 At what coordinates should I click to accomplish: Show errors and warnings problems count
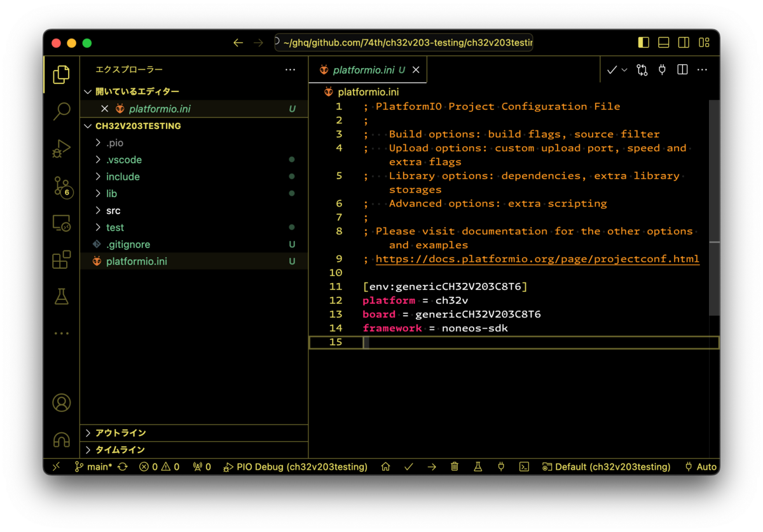(160, 467)
